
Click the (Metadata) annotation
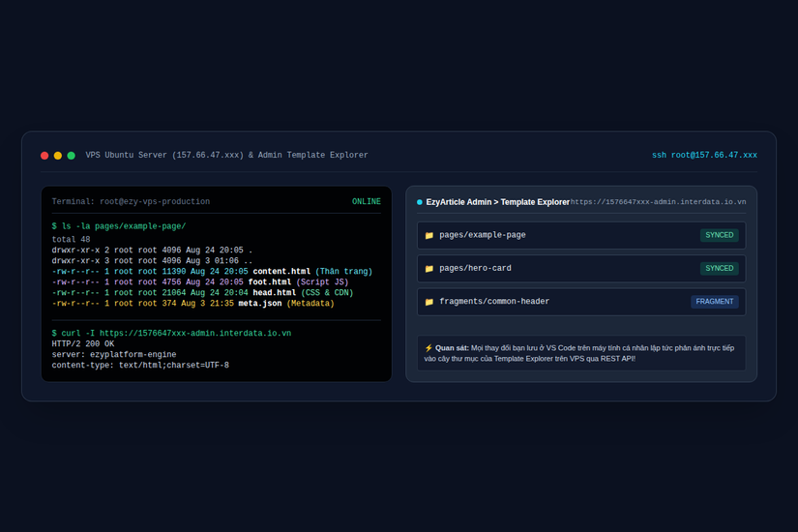point(310,304)
